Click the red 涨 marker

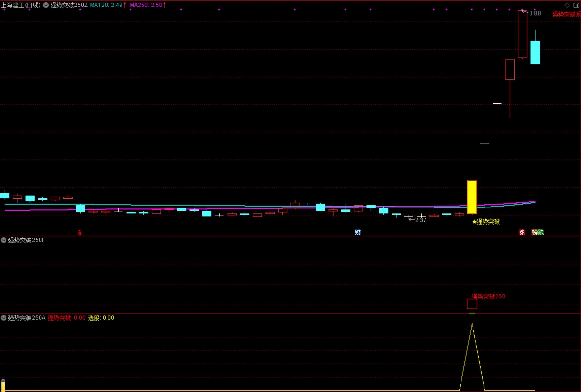(x=522, y=232)
